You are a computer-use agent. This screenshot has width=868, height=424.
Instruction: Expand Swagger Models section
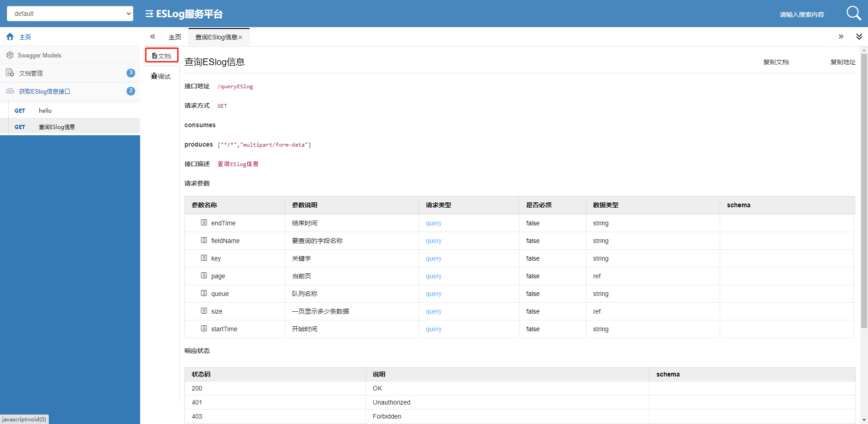(x=70, y=55)
